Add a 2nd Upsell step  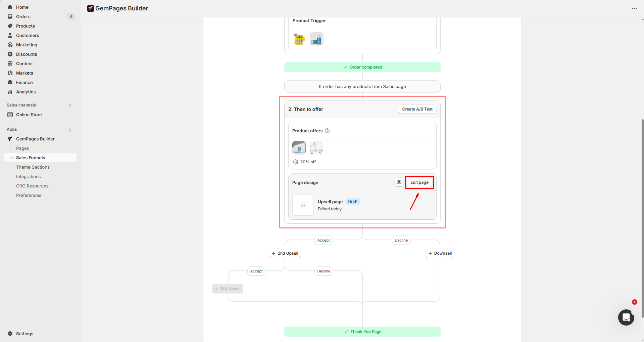(285, 253)
